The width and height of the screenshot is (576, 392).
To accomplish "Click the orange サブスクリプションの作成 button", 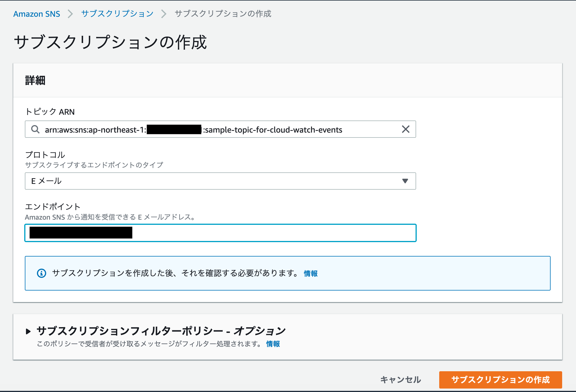I will click(x=500, y=380).
